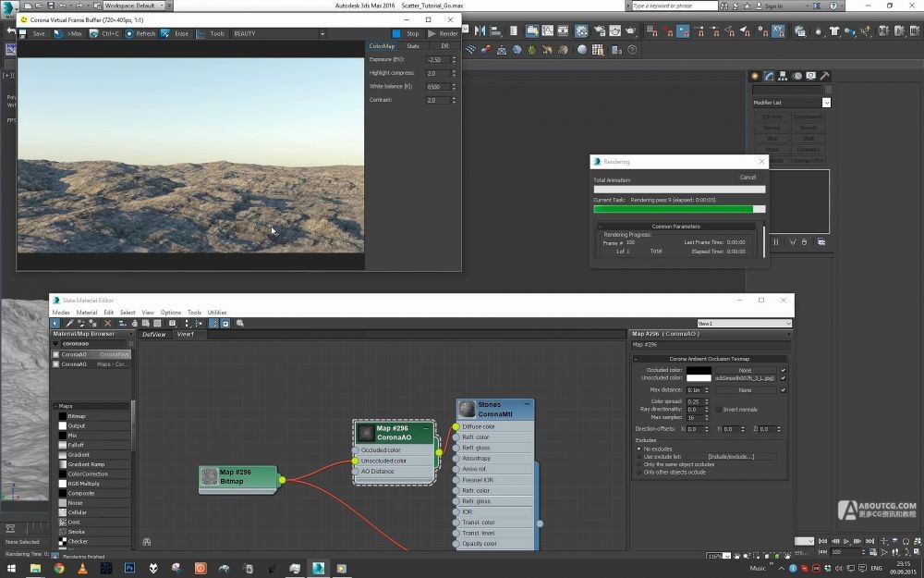924x578 pixels.
Task: Click the [Include/exclude...] button
Action: [x=731, y=457]
